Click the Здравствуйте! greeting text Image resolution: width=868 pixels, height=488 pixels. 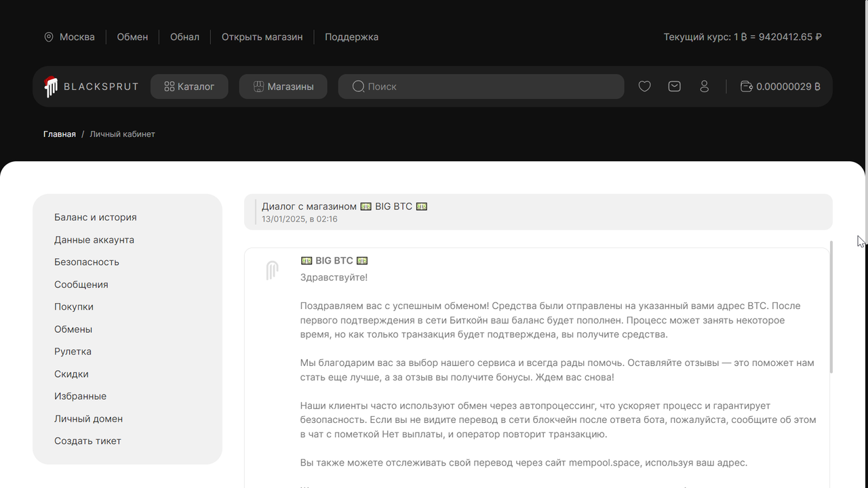tap(334, 277)
